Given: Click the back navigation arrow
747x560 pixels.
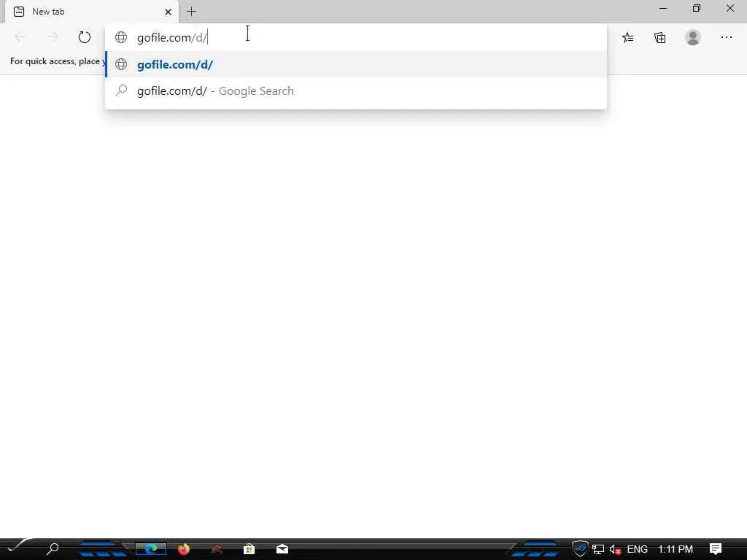Looking at the screenshot, I should 20,37.
